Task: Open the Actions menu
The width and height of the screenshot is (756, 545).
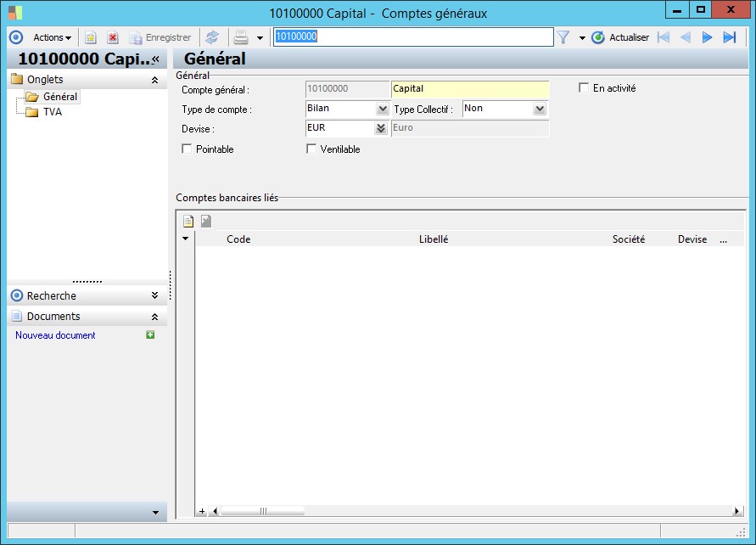Action: tap(52, 37)
